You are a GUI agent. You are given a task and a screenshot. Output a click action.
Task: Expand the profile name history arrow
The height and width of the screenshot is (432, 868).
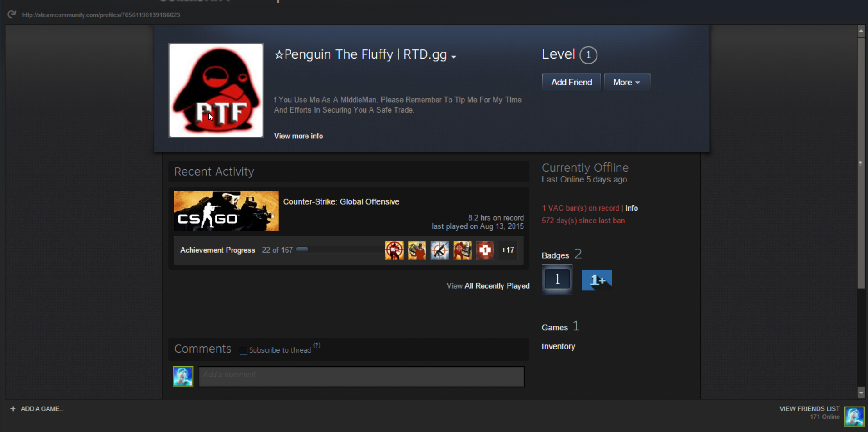(454, 57)
